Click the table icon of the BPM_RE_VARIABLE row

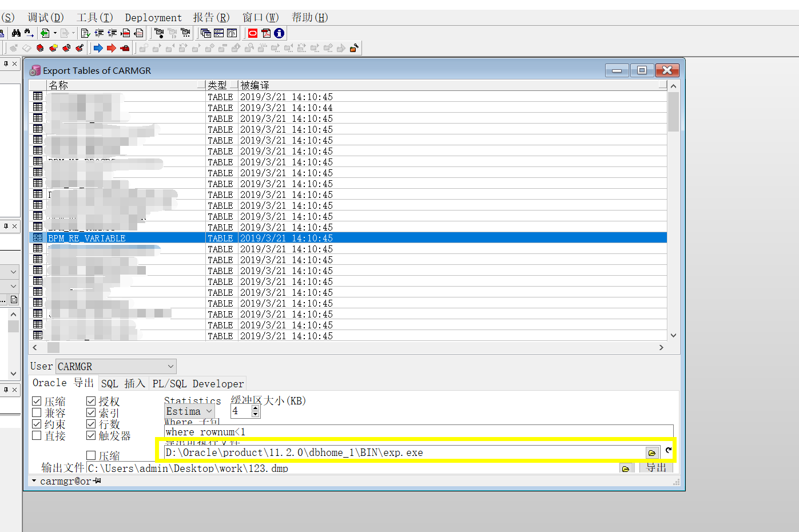tap(38, 237)
